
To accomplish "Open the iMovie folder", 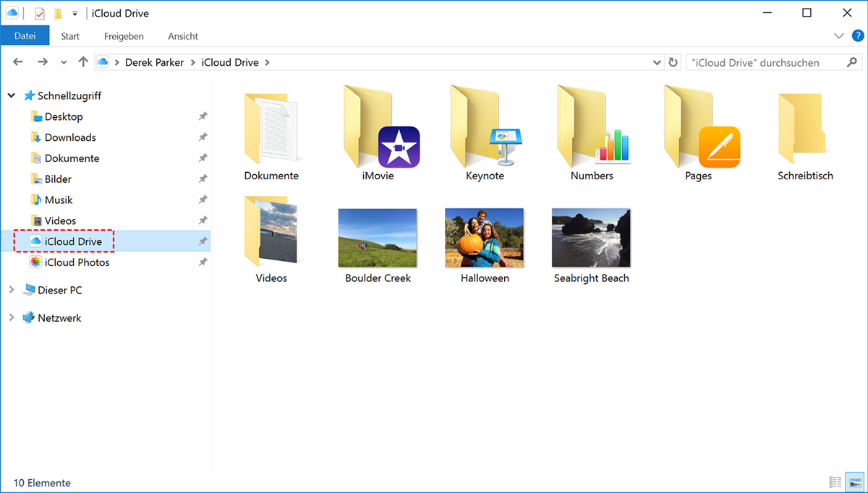I will click(x=378, y=129).
